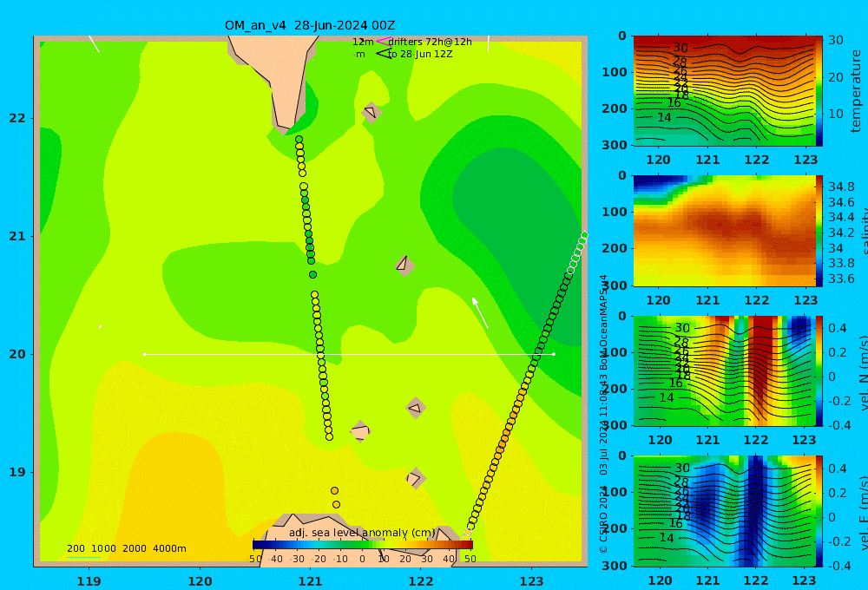Click the 'drifters 72h@12h' legend text
Screen dimensions: 868x590
coord(431,42)
